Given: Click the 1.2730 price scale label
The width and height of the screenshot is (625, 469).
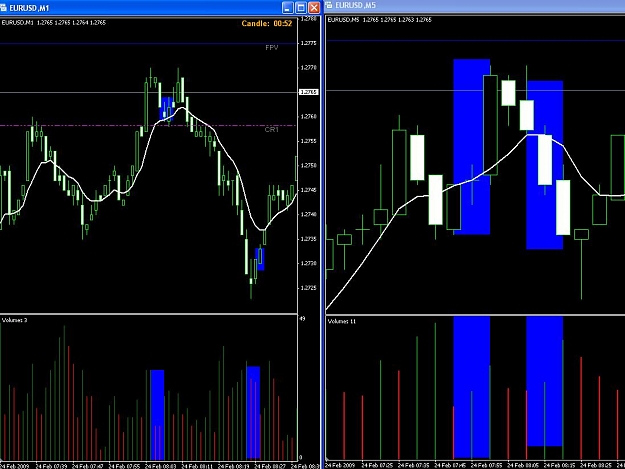Looking at the screenshot, I should [x=309, y=263].
